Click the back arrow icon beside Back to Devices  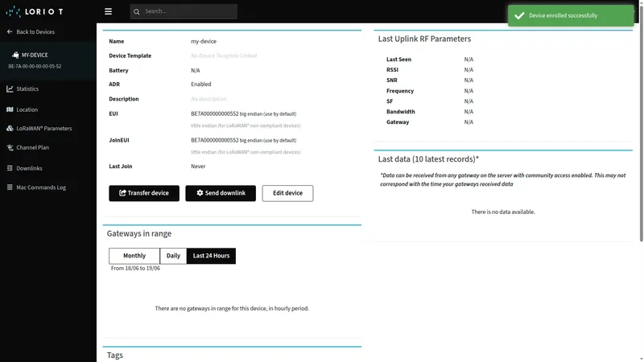pyautogui.click(x=10, y=31)
